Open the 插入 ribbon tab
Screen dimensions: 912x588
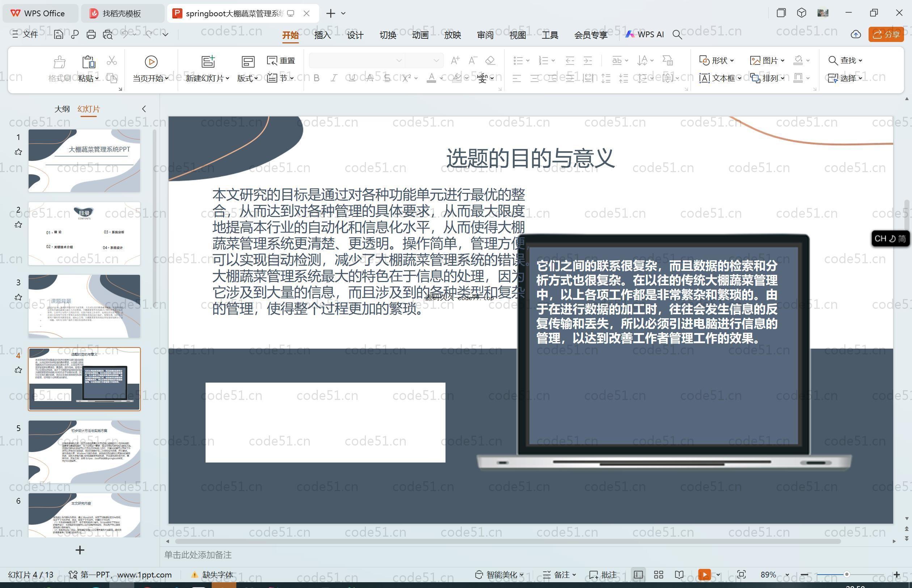322,35
